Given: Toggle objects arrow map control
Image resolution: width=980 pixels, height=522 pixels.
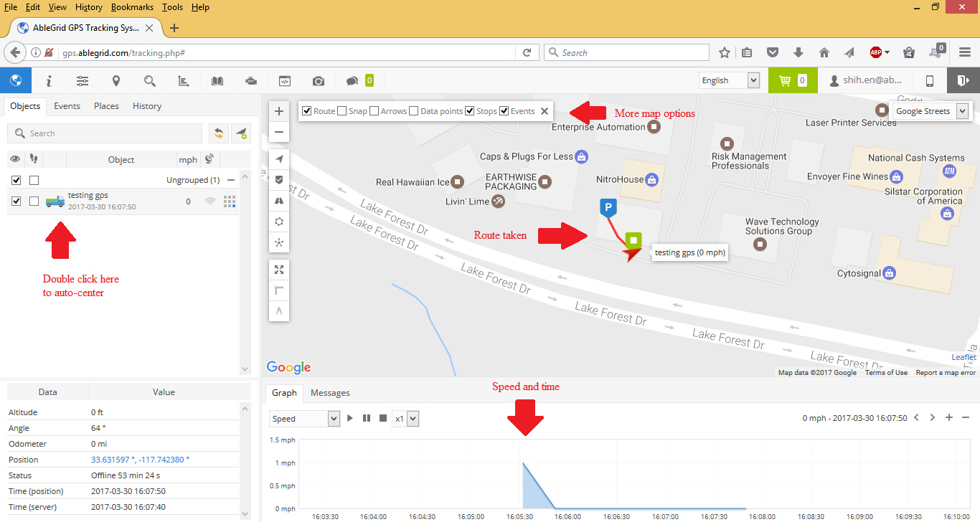Looking at the screenshot, I should 279,158.
